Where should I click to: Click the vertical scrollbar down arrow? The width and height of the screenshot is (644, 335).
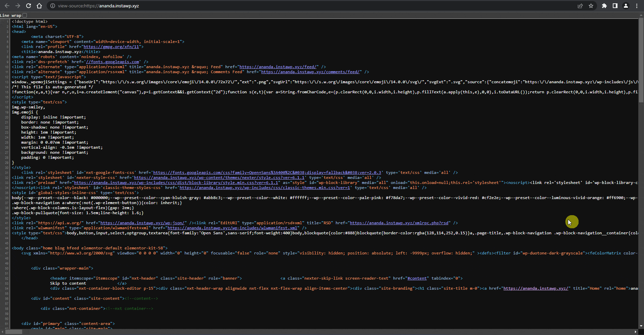point(641,326)
